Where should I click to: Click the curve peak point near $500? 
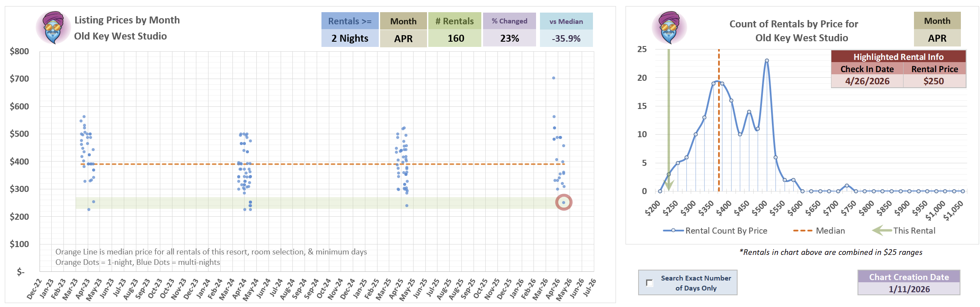[767, 61]
